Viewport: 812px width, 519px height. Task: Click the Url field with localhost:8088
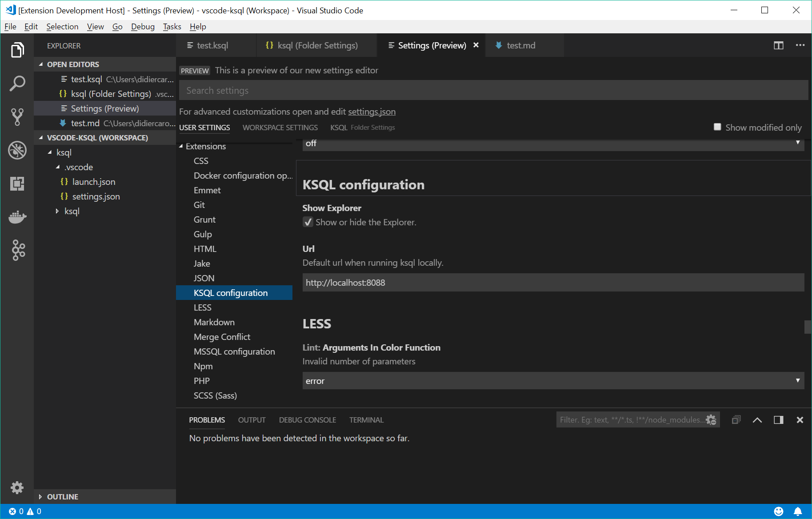[x=553, y=283]
